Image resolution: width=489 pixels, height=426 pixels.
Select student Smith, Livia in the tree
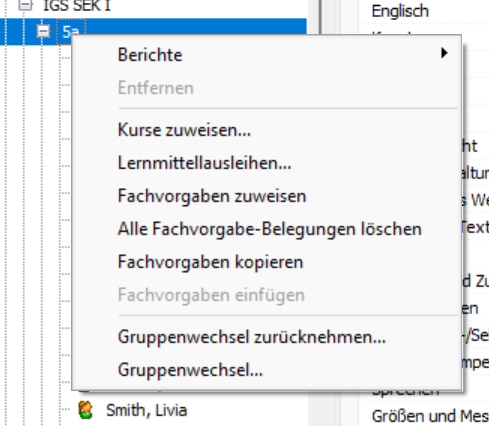tap(146, 410)
